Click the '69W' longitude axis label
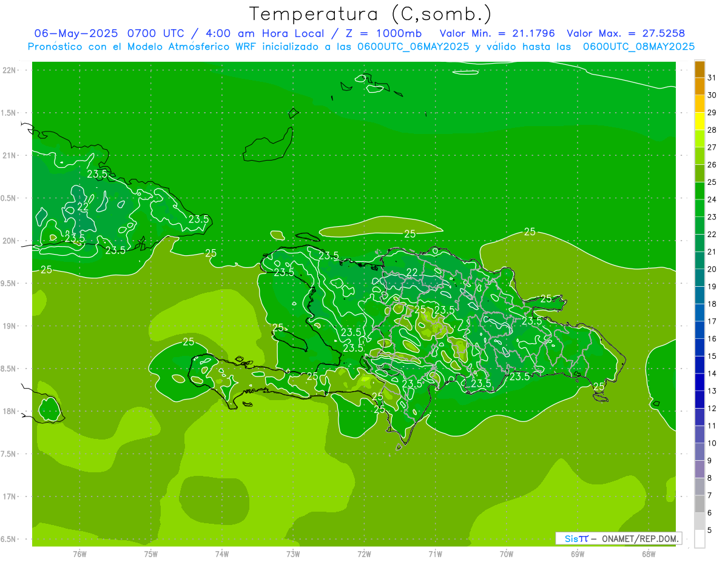The width and height of the screenshot is (728, 562). coord(578,554)
